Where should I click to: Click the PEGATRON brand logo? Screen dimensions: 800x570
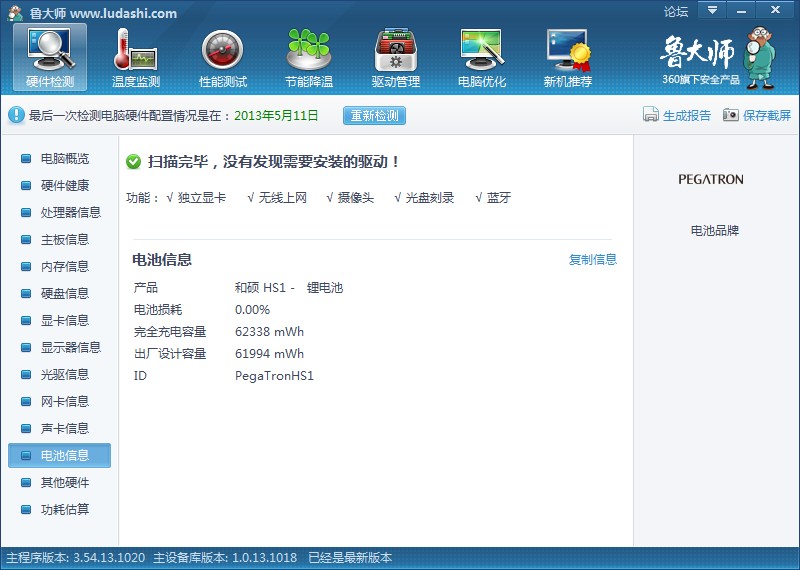click(x=711, y=179)
